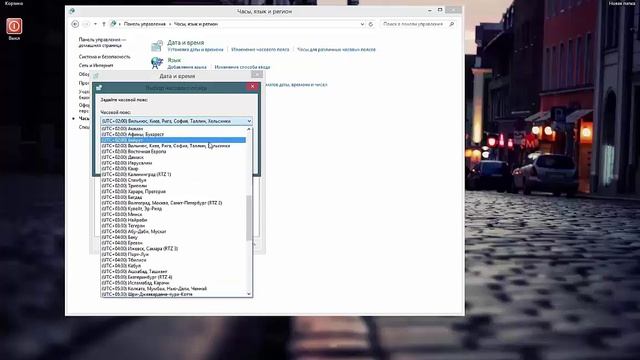Open Установка даты и времени link

click(196, 49)
